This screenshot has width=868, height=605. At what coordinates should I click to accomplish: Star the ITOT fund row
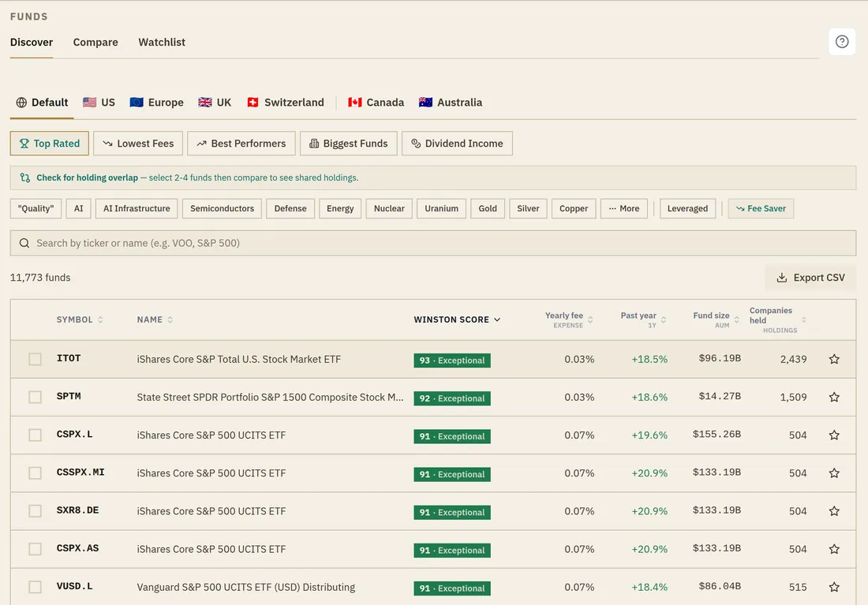coord(834,359)
